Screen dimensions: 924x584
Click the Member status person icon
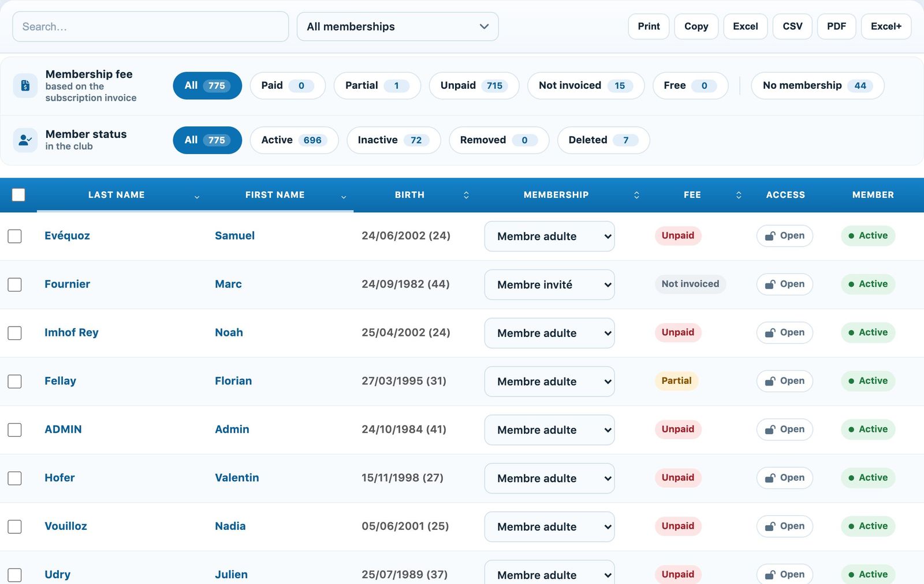25,140
